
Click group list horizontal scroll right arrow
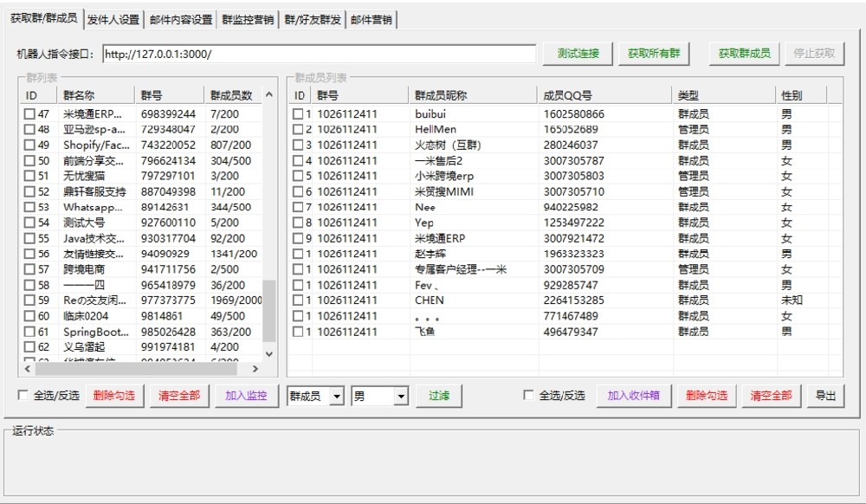pos(255,368)
